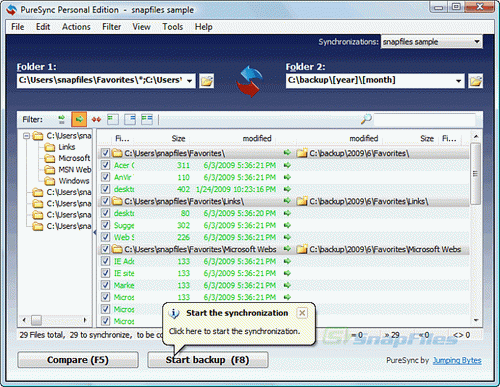500x387 pixels.
Task: Select the show left-only files filter icon
Action: (x=113, y=119)
